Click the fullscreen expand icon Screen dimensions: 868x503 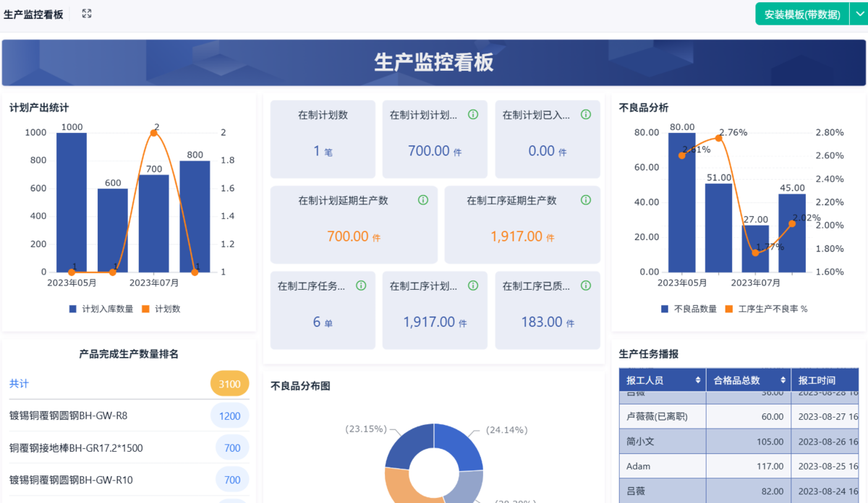87,14
